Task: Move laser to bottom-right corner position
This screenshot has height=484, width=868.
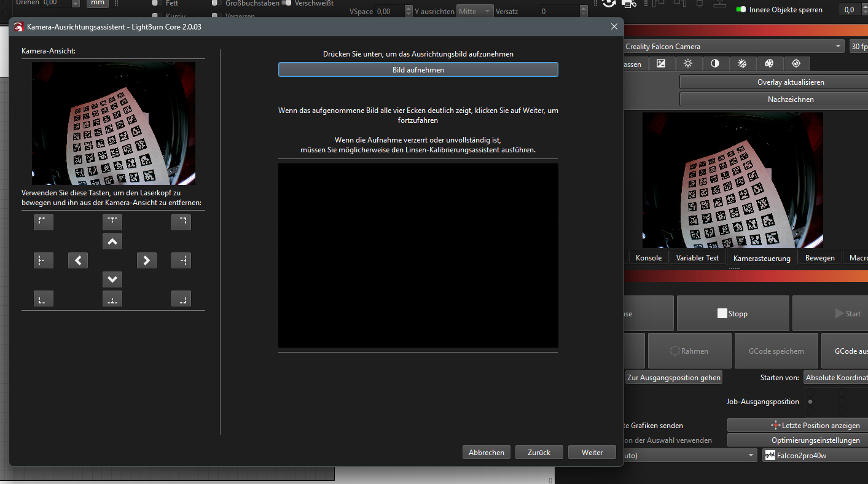Action: pyautogui.click(x=181, y=299)
